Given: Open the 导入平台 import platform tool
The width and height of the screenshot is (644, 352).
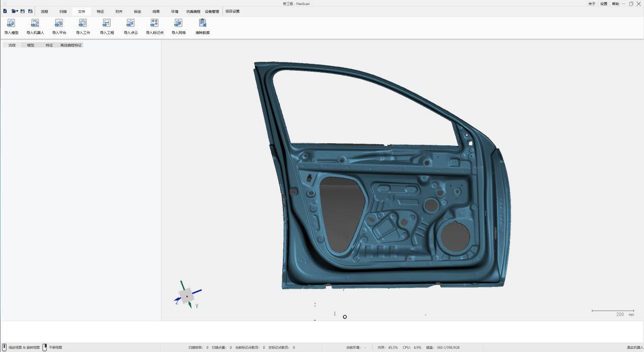Looking at the screenshot, I should pyautogui.click(x=58, y=25).
